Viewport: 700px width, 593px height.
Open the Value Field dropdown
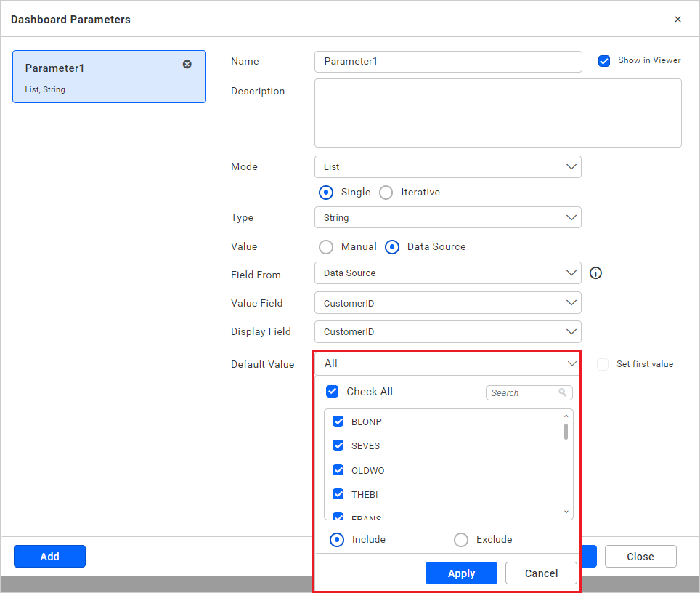(x=448, y=303)
